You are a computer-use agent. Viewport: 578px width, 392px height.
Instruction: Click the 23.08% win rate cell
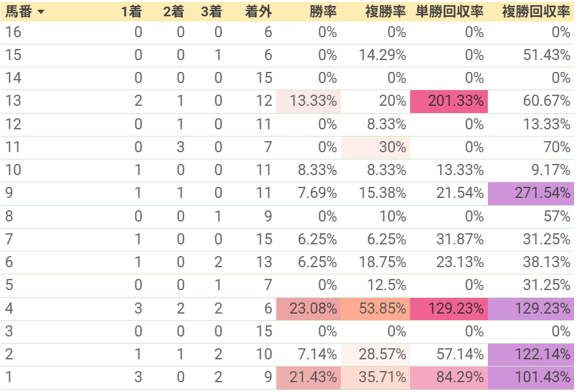tap(308, 308)
